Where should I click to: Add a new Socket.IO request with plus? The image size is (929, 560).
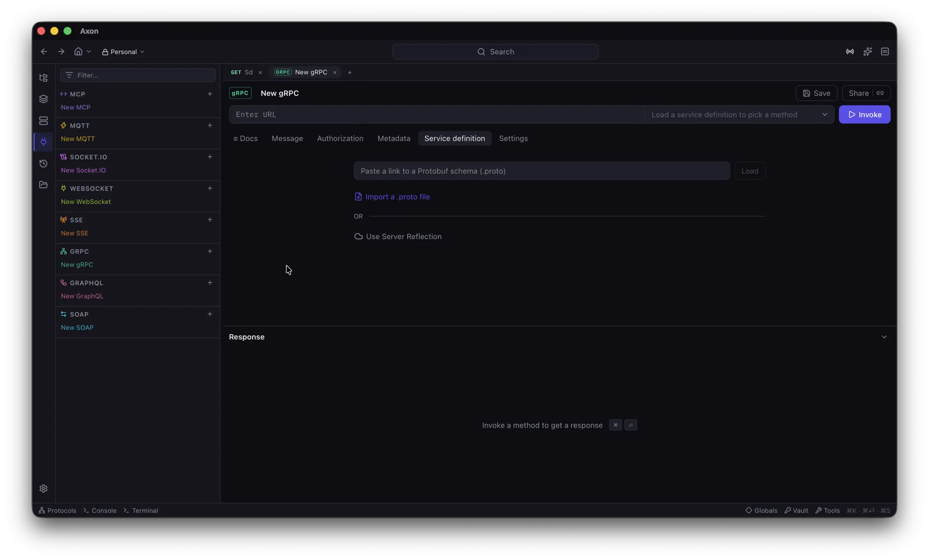point(210,157)
